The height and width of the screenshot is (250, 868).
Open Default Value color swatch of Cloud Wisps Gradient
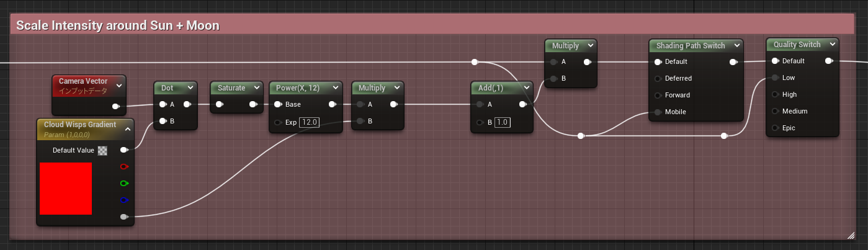tap(102, 150)
